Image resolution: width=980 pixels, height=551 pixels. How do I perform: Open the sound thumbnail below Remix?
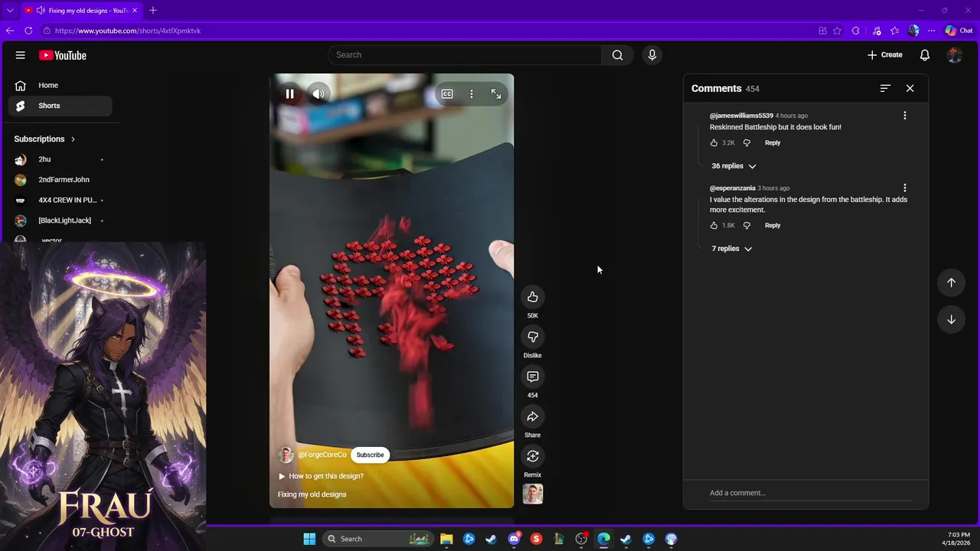click(533, 494)
